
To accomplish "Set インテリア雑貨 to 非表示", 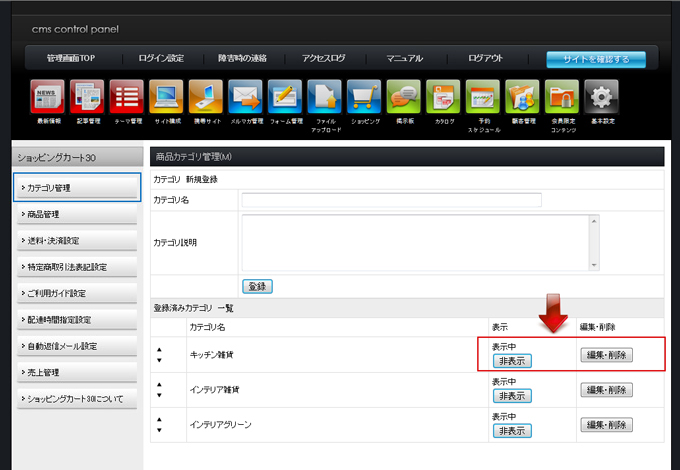I will 511,396.
